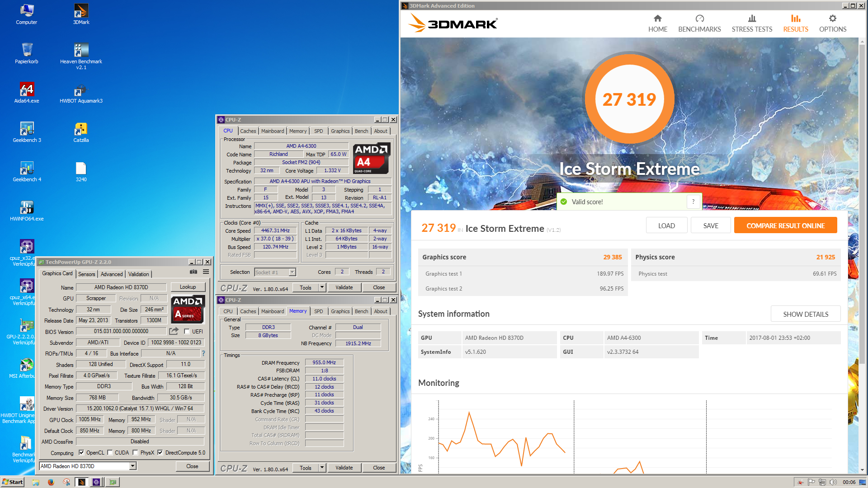
Task: Open the Papierkorb recycle bin
Action: [x=27, y=53]
